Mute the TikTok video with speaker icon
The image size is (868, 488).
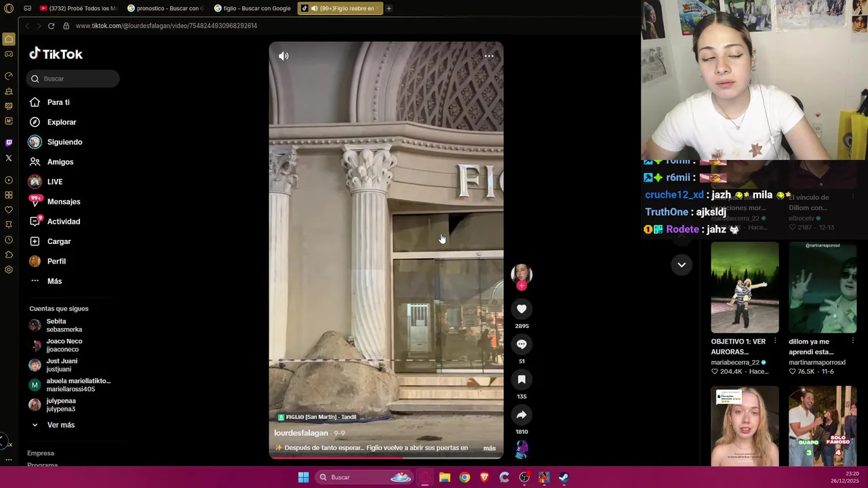[283, 56]
